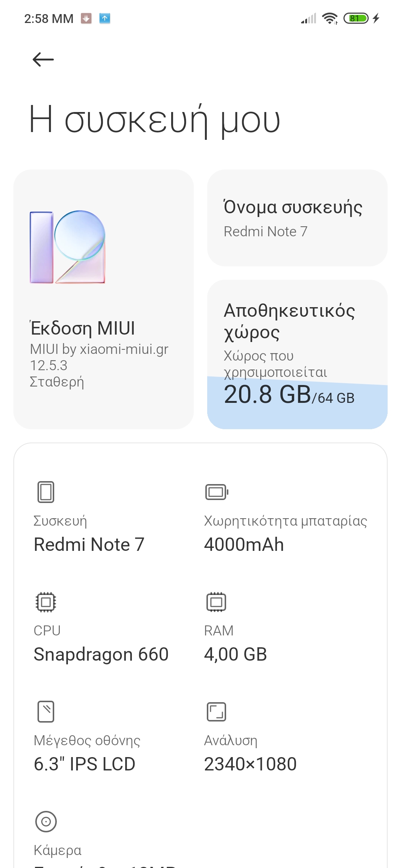Tap the camera lens icon
401x868 pixels.
(46, 821)
